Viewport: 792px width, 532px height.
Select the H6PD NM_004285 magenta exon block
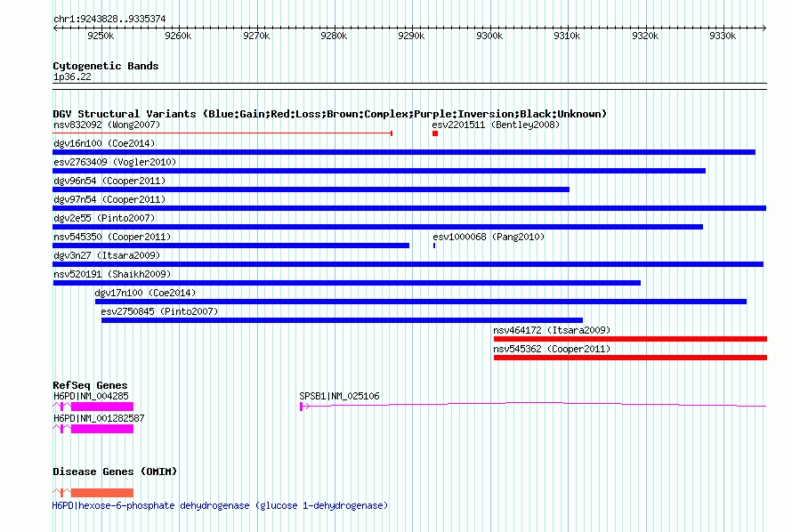point(102,407)
